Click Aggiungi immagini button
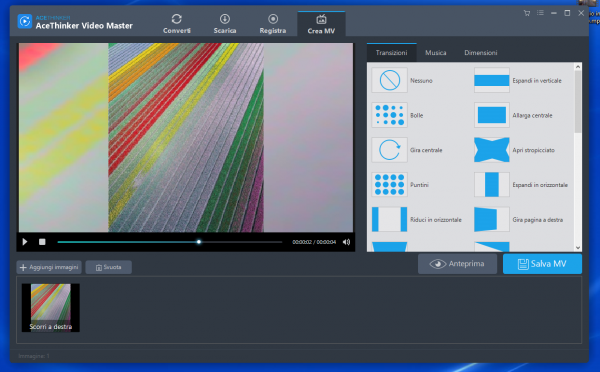 coord(49,267)
